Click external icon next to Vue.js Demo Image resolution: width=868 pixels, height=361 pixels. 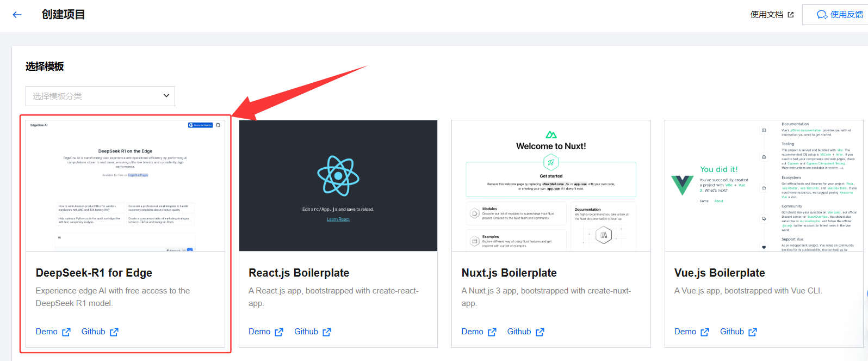click(x=705, y=332)
